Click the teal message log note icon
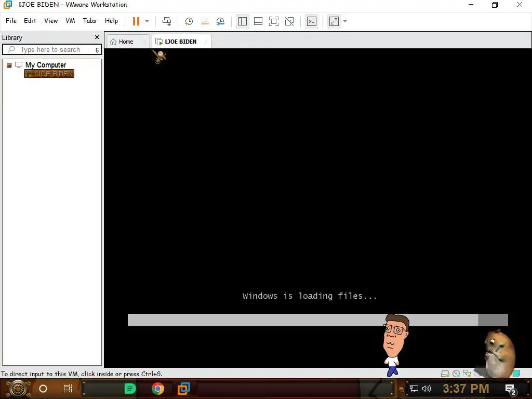532x399 pixels. (x=516, y=374)
